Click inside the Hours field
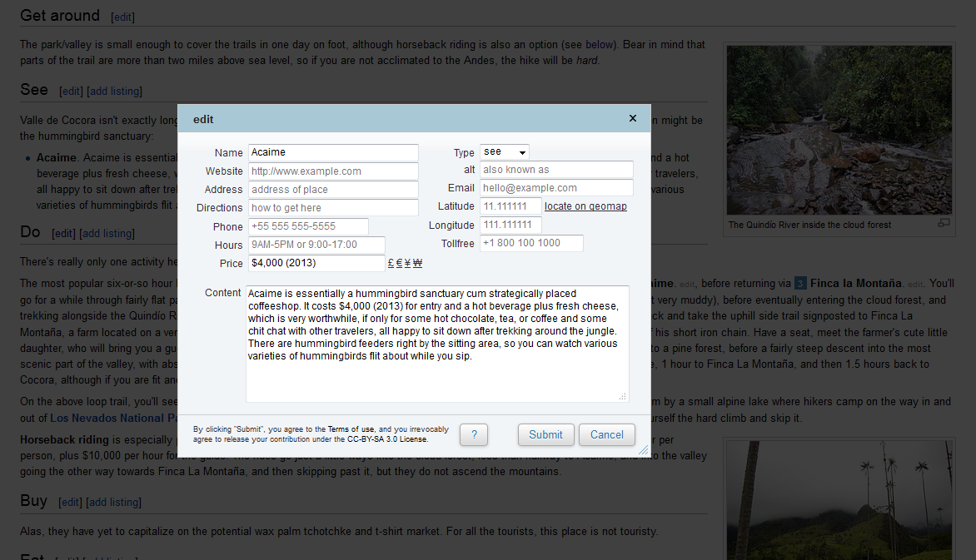 pos(316,245)
